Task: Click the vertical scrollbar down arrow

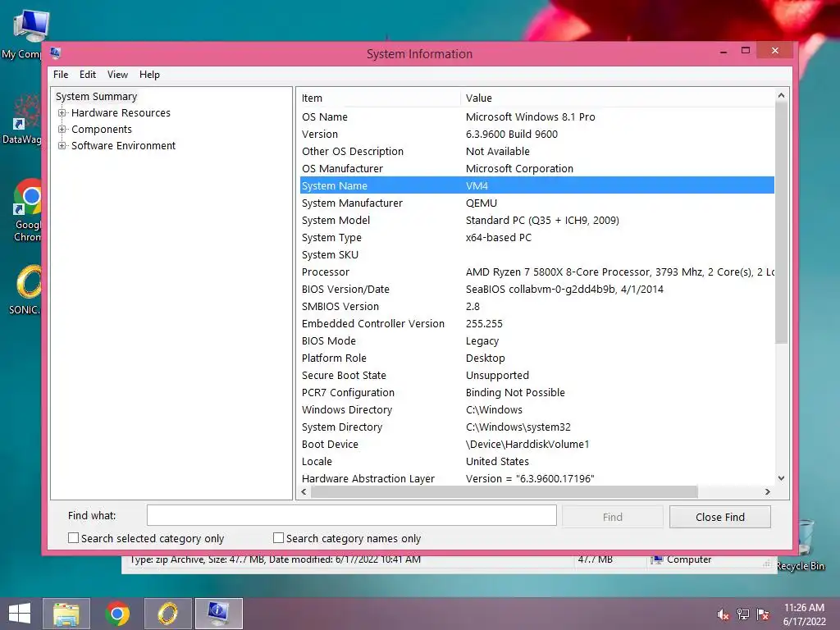Action: pyautogui.click(x=781, y=478)
